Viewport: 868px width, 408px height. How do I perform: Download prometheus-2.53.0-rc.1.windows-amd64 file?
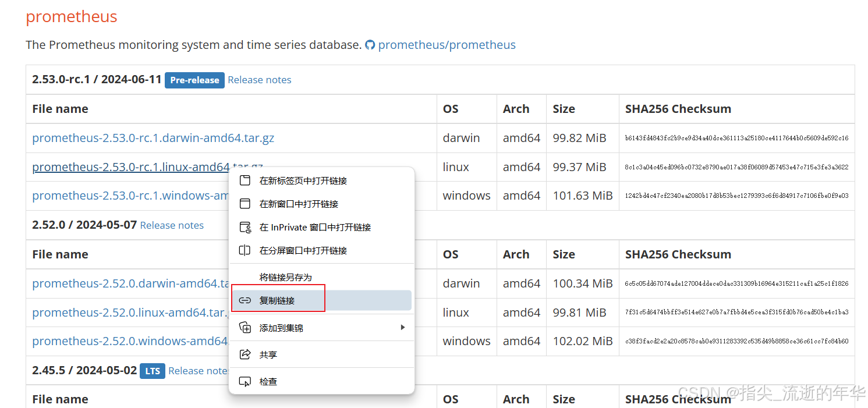pyautogui.click(x=130, y=196)
